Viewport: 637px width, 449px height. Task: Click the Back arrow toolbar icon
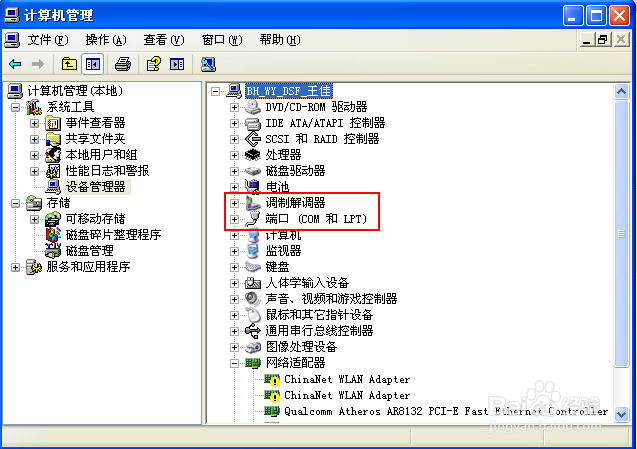(15, 64)
